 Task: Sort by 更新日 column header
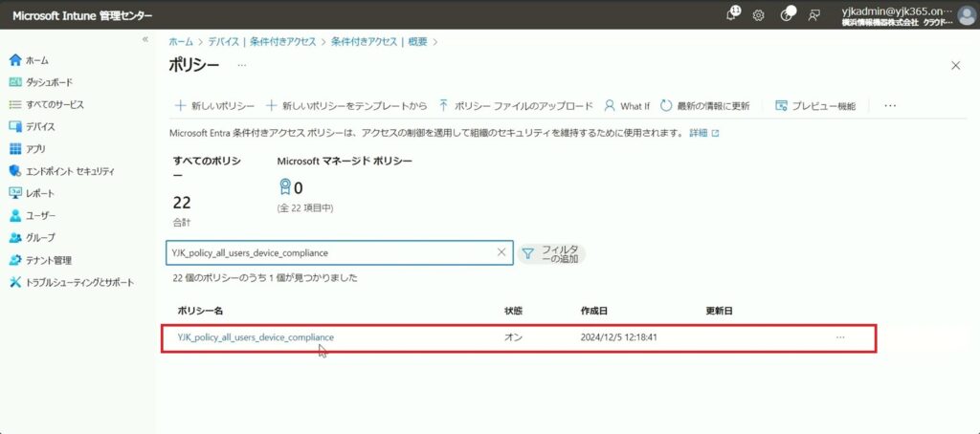point(719,311)
